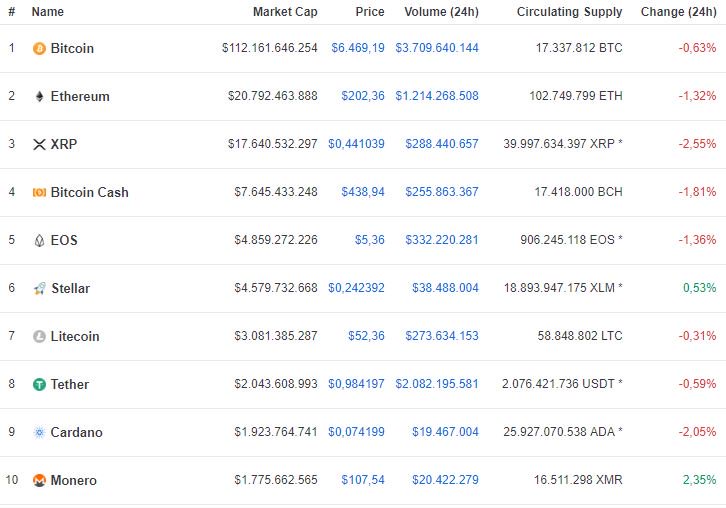726x508 pixels.
Task: Open the XRP name link
Action: [64, 144]
